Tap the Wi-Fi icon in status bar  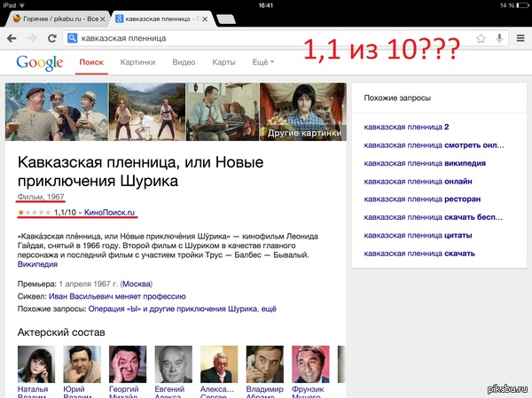[x=22, y=5]
